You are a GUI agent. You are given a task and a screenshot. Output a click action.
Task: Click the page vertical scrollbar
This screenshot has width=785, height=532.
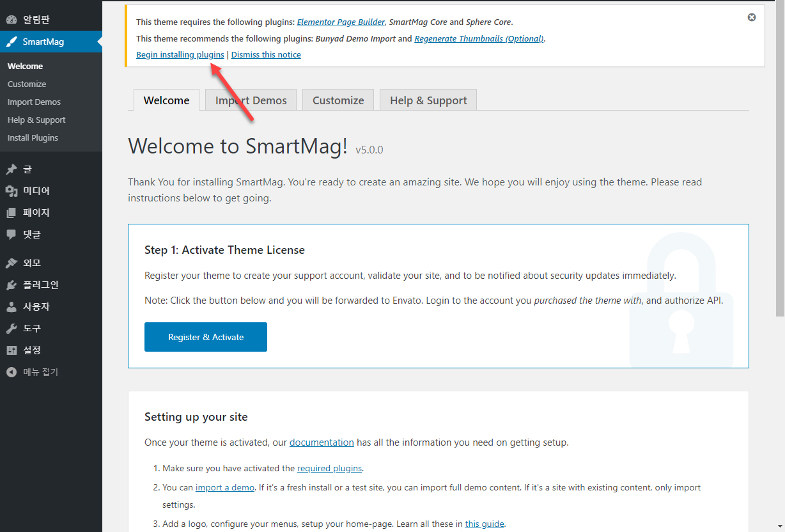780,160
